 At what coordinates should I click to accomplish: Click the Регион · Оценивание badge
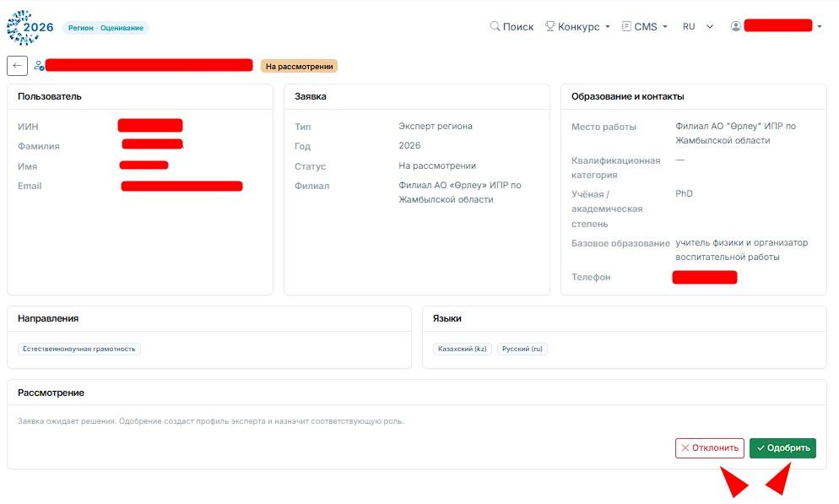[106, 28]
